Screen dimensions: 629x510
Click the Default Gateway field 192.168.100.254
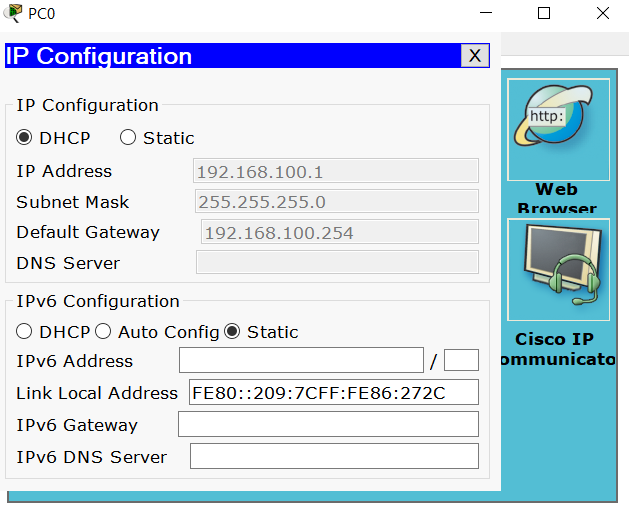click(339, 232)
